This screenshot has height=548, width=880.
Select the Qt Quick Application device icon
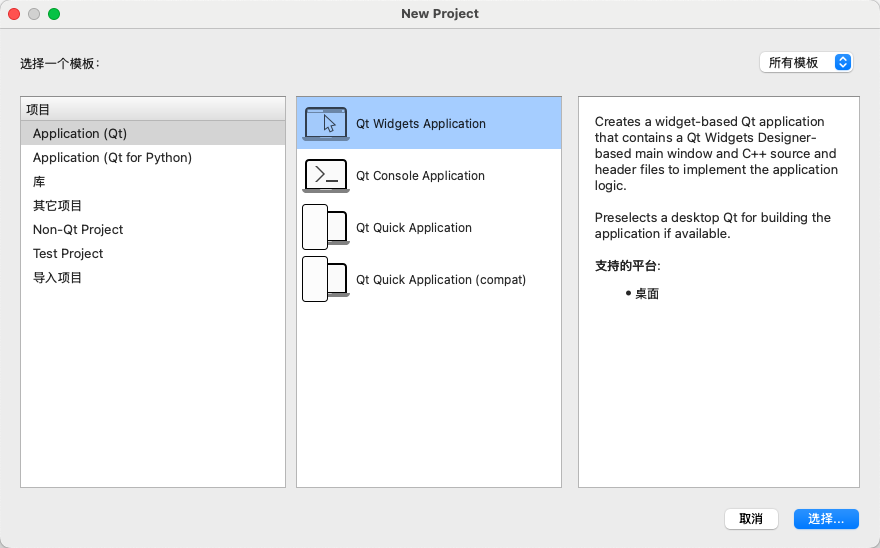coord(326,227)
